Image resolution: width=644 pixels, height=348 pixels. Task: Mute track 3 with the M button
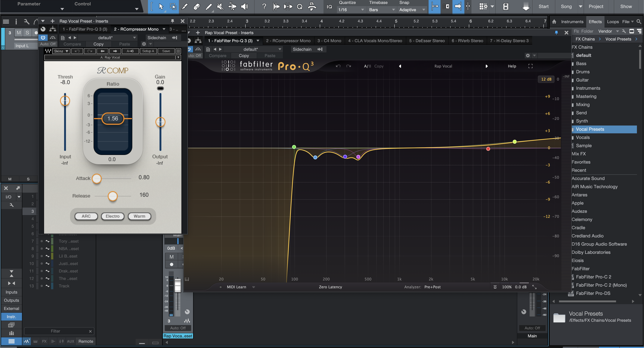pos(19,32)
